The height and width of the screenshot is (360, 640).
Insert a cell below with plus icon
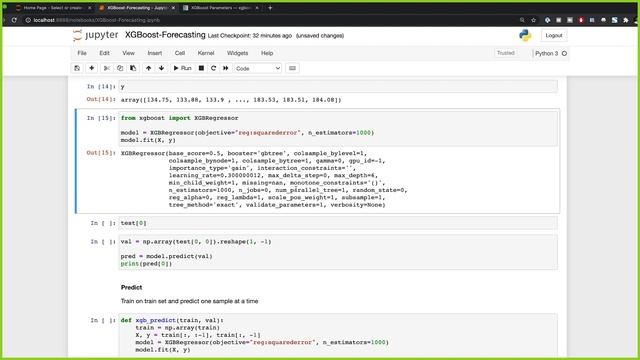tap(91, 68)
